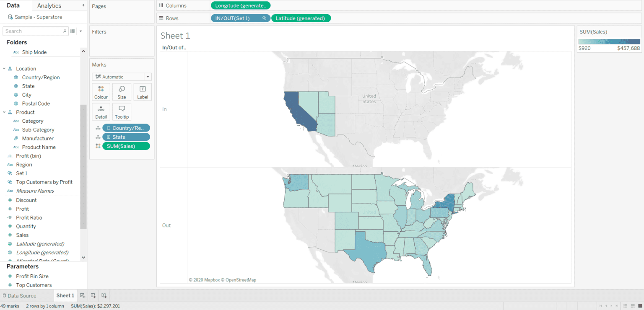Screen dimensions: 644x310
Task: Open the Automatic mark type dropdown
Action: tap(122, 77)
